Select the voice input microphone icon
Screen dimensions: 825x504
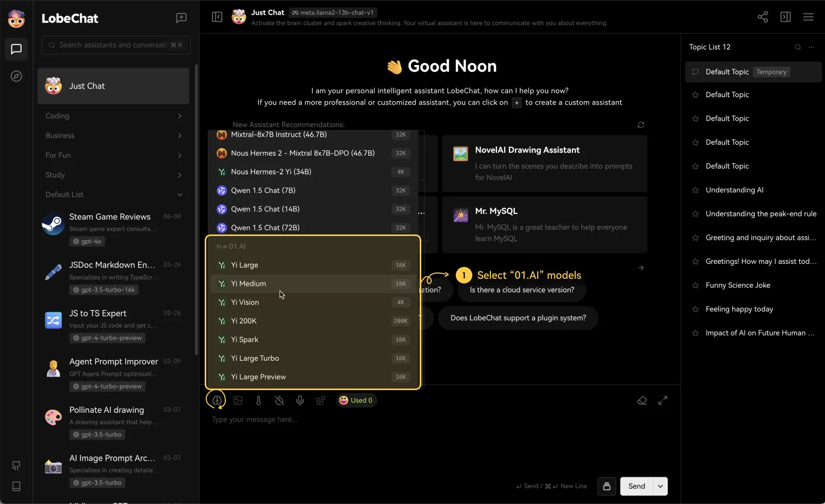point(300,400)
